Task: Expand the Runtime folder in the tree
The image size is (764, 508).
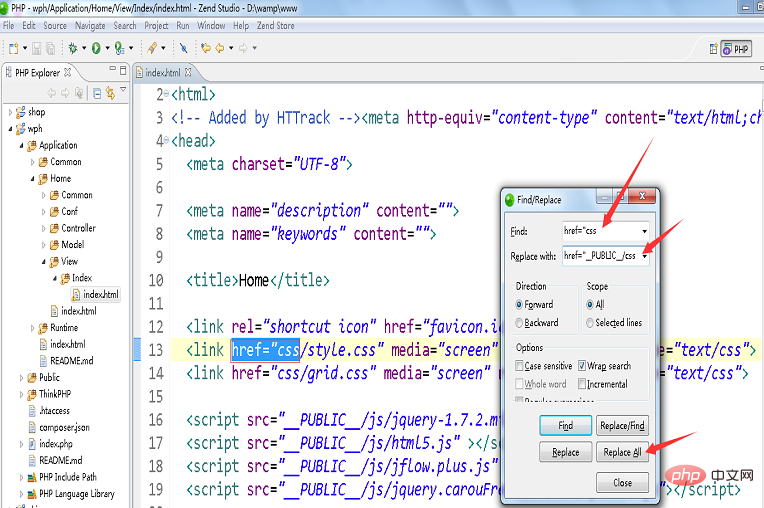Action: click(x=32, y=328)
